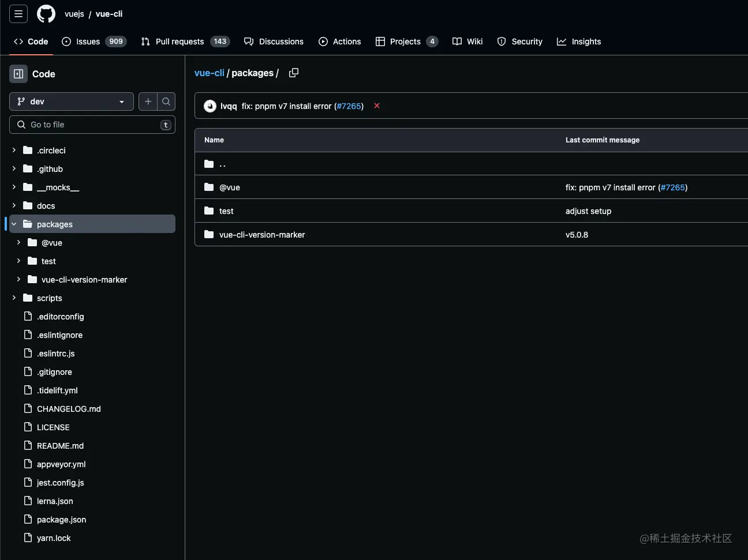Open the Insights tab

[x=579, y=42]
